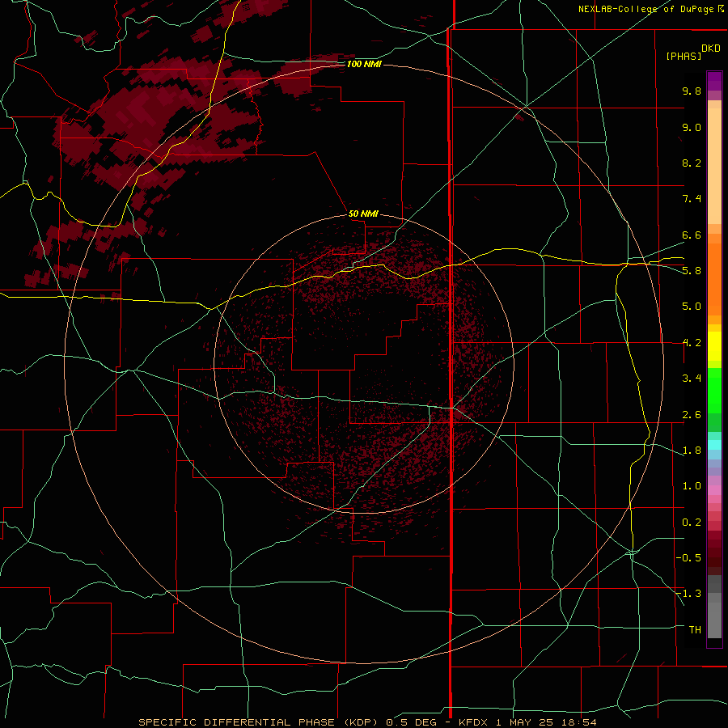Click the 1.0 scale value

(692, 486)
